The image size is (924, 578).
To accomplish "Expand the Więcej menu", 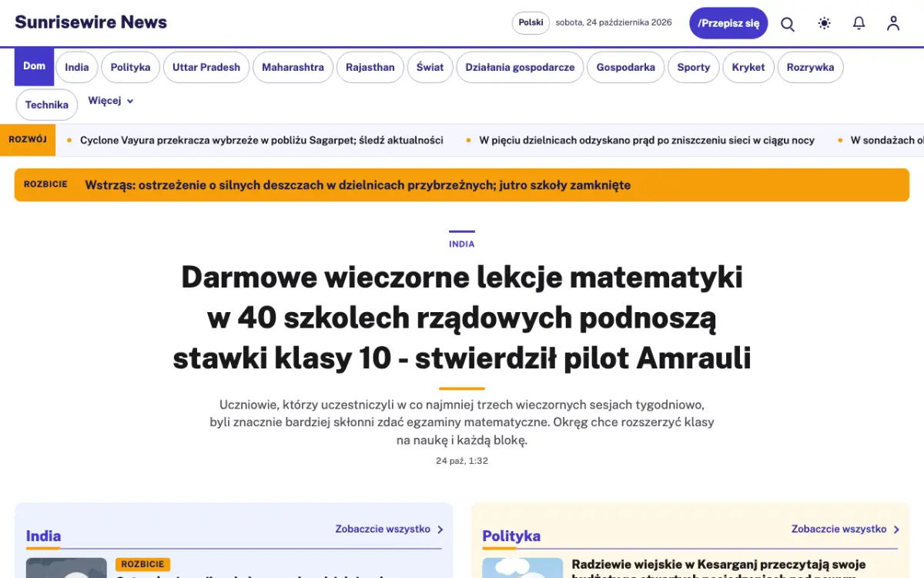I will [x=111, y=101].
